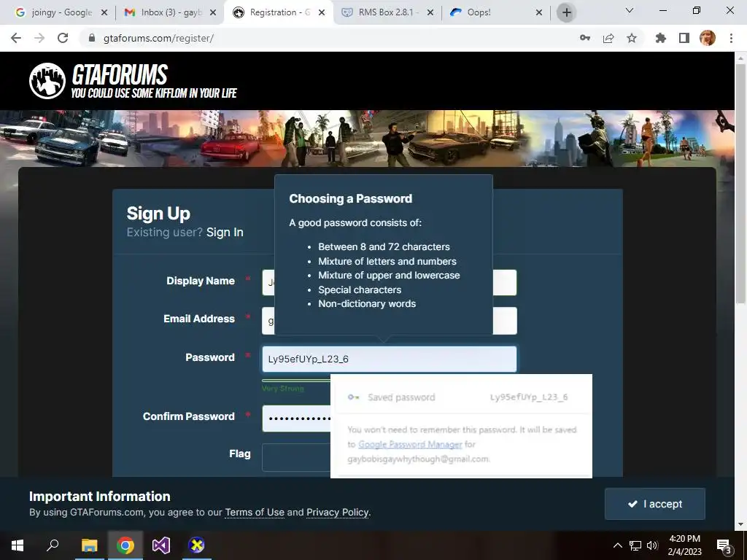Click the volume speaker icon
This screenshot has width=747, height=560.
pyautogui.click(x=652, y=545)
